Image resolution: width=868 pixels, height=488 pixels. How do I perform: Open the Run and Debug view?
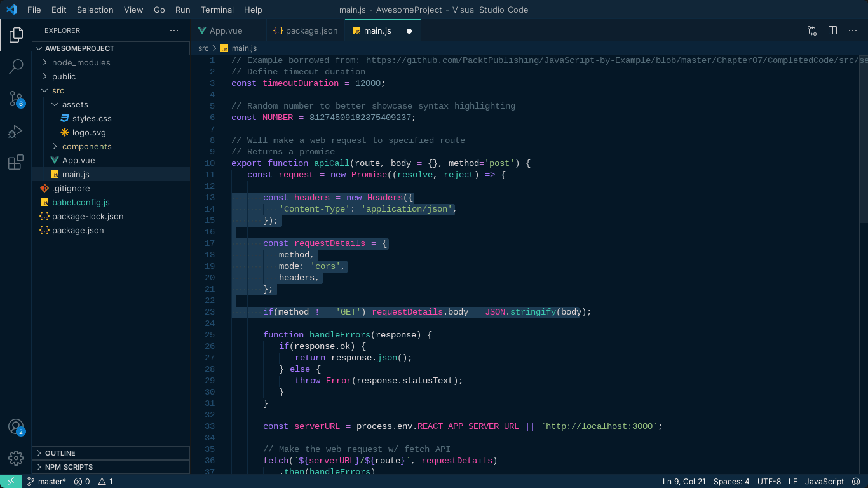coord(16,131)
